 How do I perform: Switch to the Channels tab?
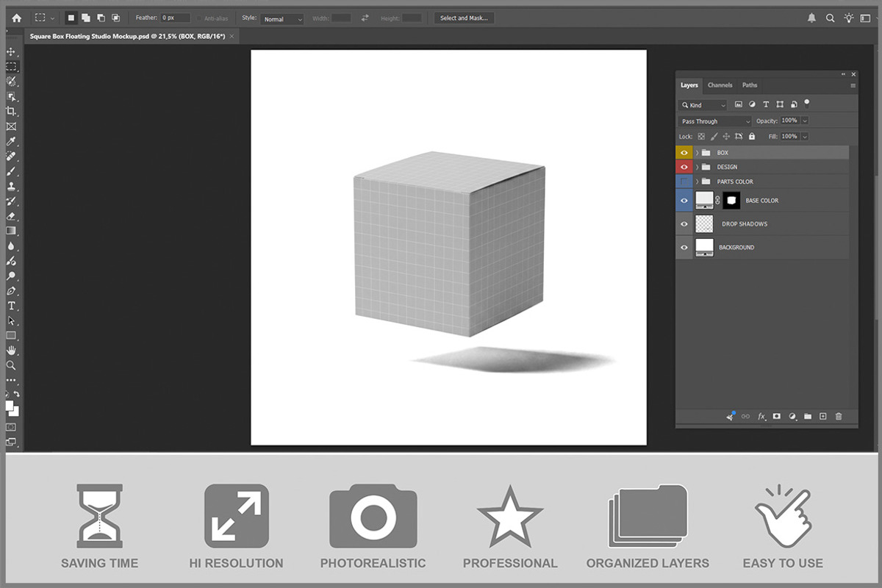point(720,85)
